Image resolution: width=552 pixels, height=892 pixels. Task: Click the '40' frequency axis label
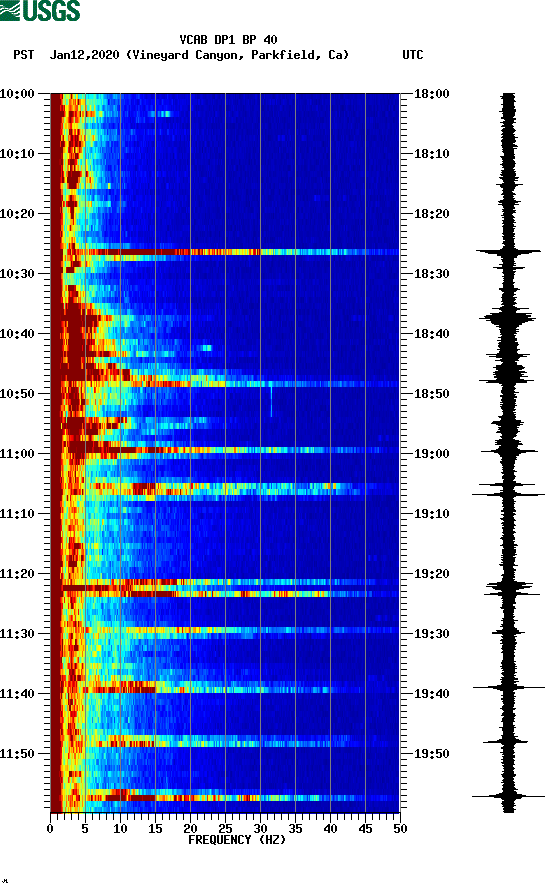(x=330, y=829)
